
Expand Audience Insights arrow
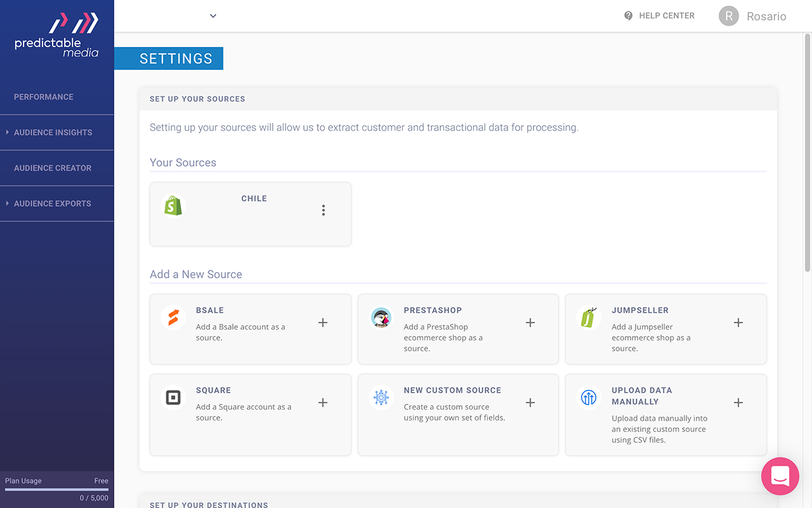pyautogui.click(x=7, y=132)
